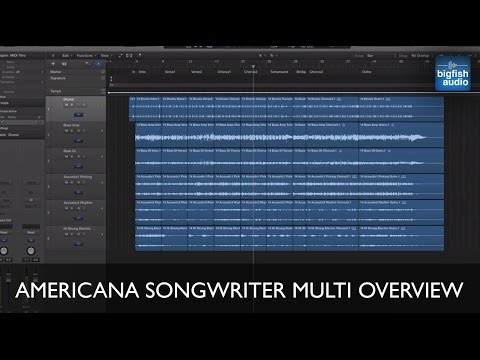Jump to the Verse2 marker

click(196, 72)
